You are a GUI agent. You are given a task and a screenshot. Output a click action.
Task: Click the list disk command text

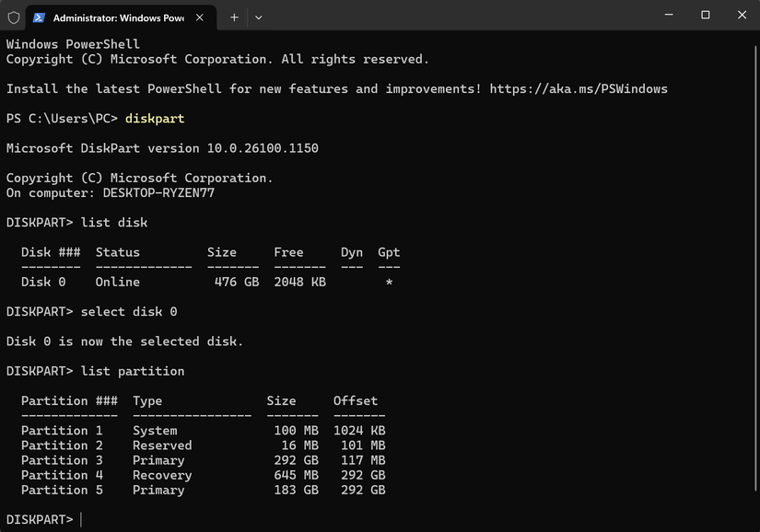[112, 222]
